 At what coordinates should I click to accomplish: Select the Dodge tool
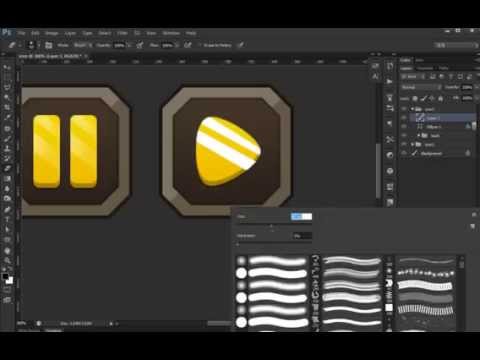tap(7, 199)
